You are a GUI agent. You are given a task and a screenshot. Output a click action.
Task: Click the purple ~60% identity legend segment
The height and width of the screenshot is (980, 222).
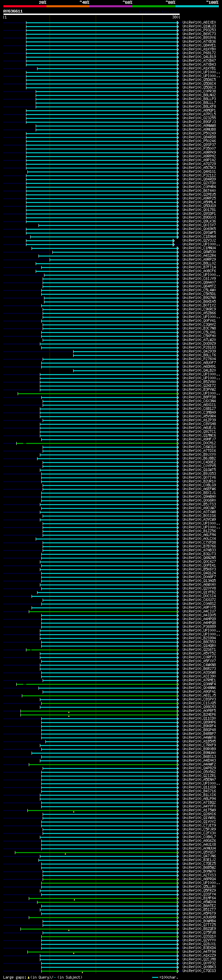click(x=111, y=6)
